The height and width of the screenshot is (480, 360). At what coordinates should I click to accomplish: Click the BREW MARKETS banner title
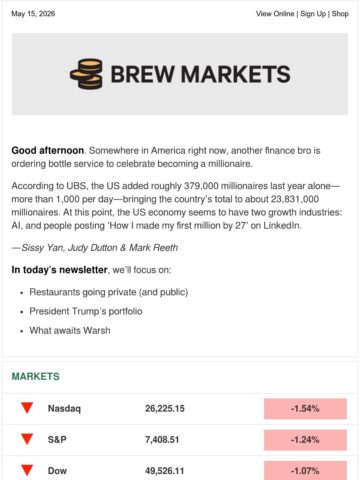tap(200, 74)
